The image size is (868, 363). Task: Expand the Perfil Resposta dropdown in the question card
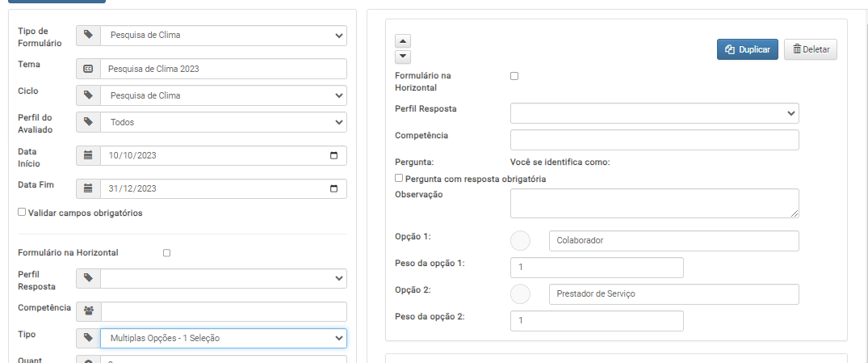[x=655, y=113]
